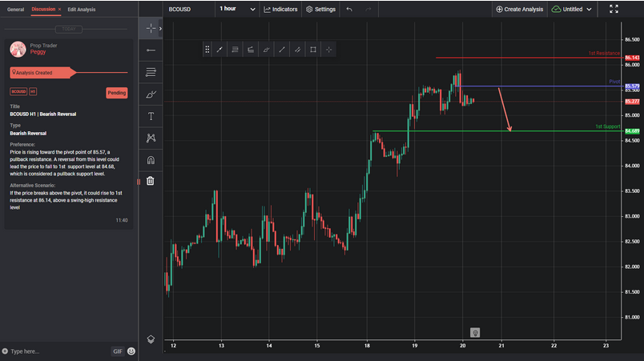Select the blue Pivot line
The height and width of the screenshot is (361, 644).
[x=538, y=86]
